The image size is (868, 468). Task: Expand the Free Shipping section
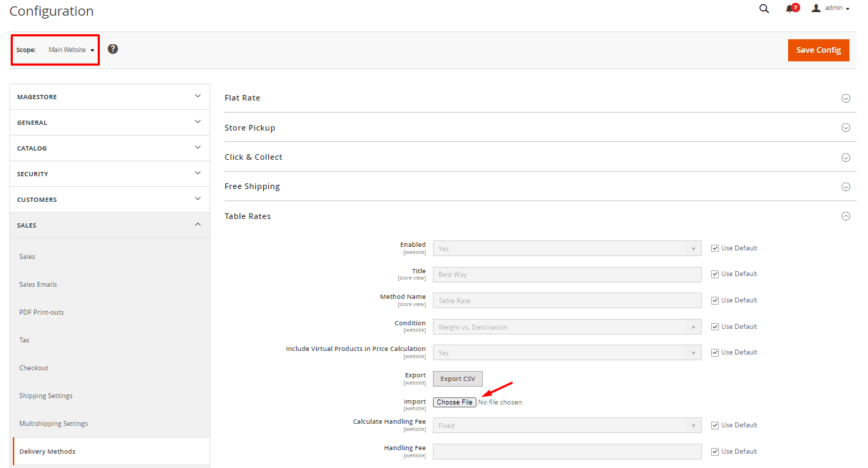846,186
